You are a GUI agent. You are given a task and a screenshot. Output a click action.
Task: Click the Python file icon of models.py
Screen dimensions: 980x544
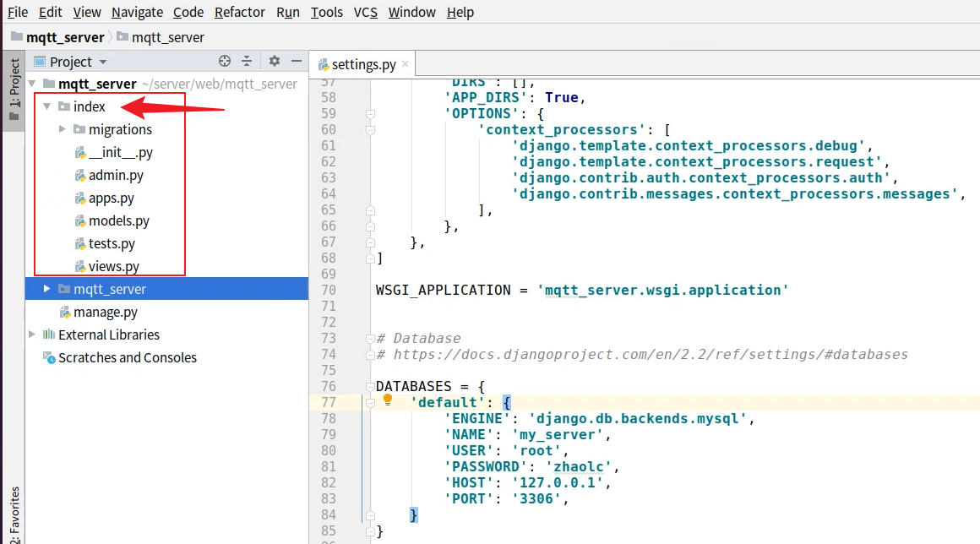(x=80, y=221)
